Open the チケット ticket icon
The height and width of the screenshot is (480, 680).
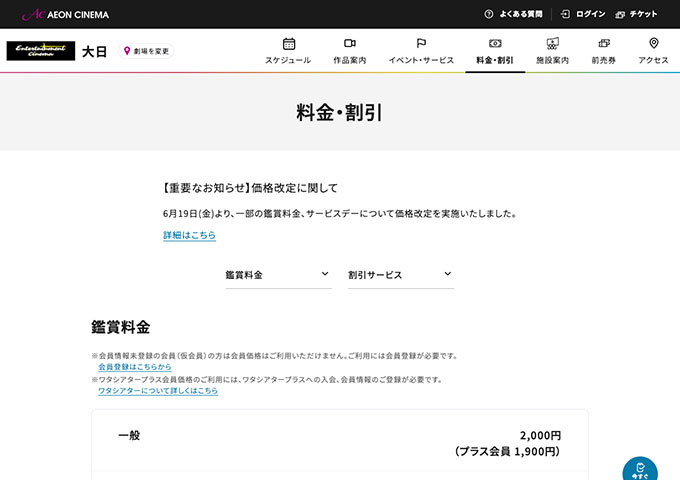coord(620,15)
